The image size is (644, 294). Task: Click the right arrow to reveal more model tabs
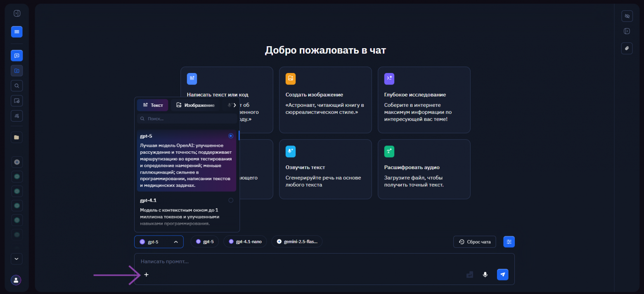[234, 105]
